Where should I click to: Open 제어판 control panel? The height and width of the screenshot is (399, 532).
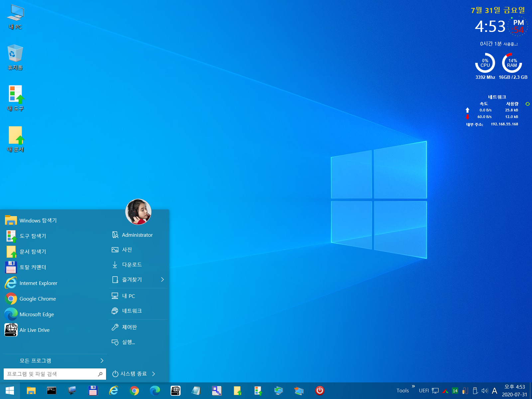point(138,327)
